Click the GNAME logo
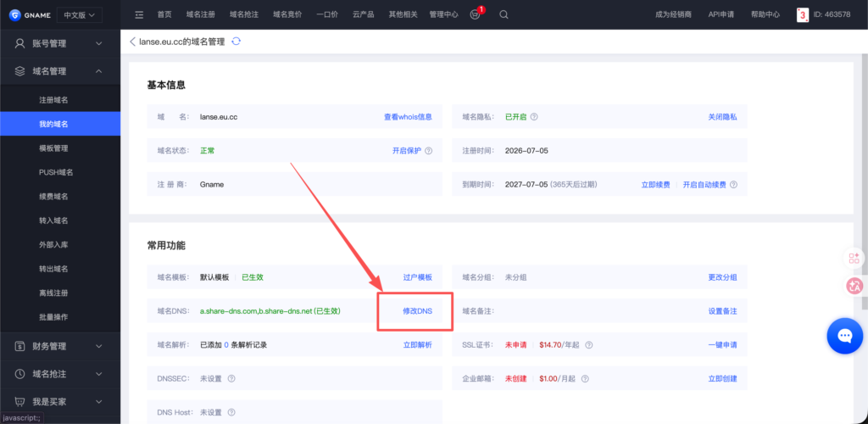 point(31,15)
